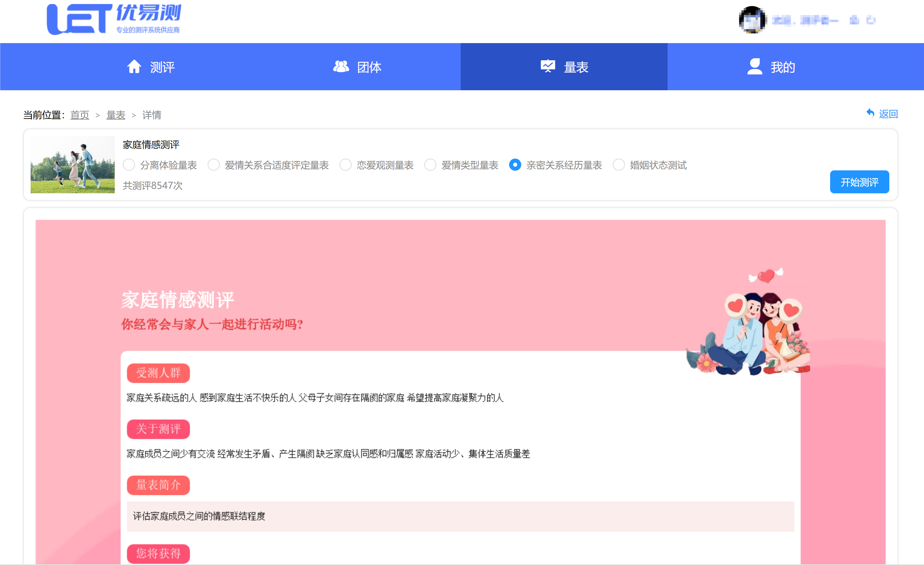Select the 分离体验量表 radio option
Viewport: 924px width, 565px height.
(129, 165)
